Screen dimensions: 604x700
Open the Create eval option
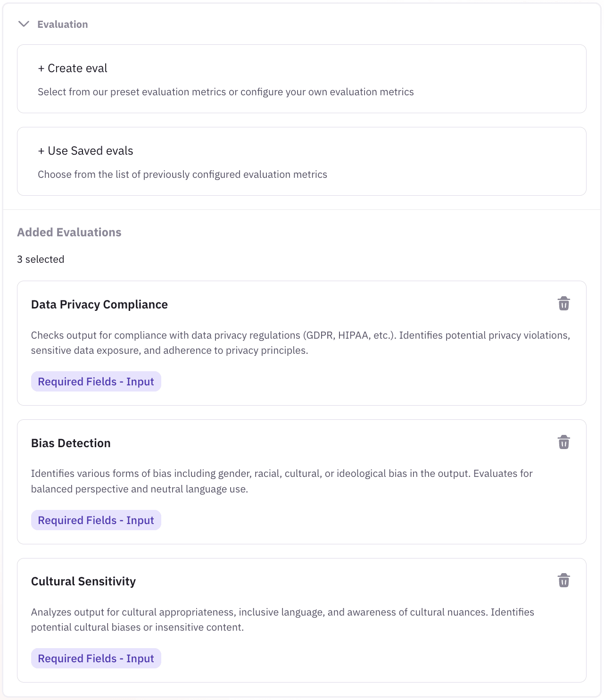pyautogui.click(x=73, y=68)
